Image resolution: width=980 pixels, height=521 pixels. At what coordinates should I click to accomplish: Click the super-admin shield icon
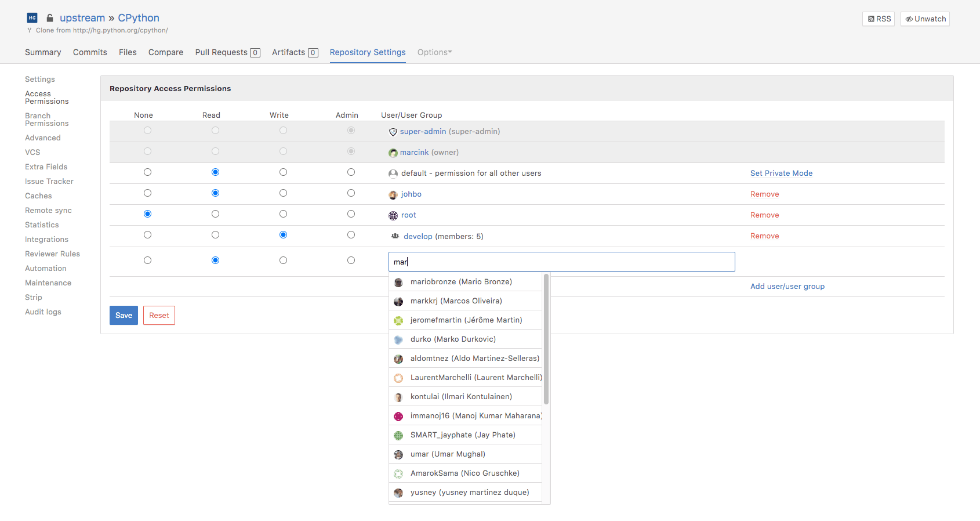point(393,132)
